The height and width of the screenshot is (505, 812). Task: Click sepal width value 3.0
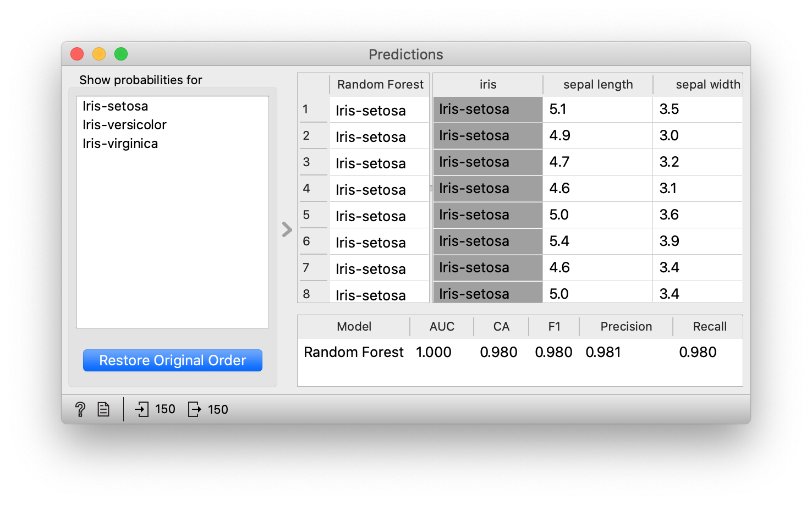coord(698,136)
